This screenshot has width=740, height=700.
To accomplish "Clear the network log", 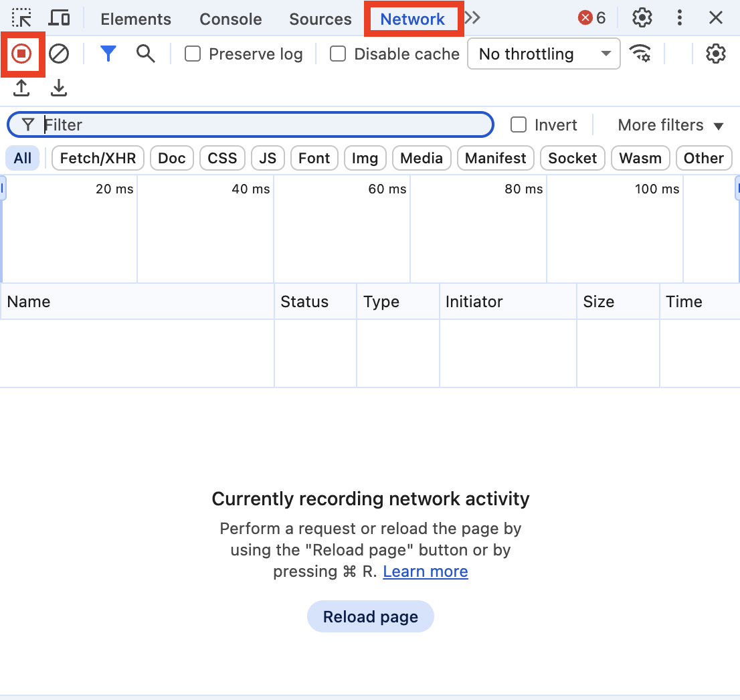I will coord(59,54).
